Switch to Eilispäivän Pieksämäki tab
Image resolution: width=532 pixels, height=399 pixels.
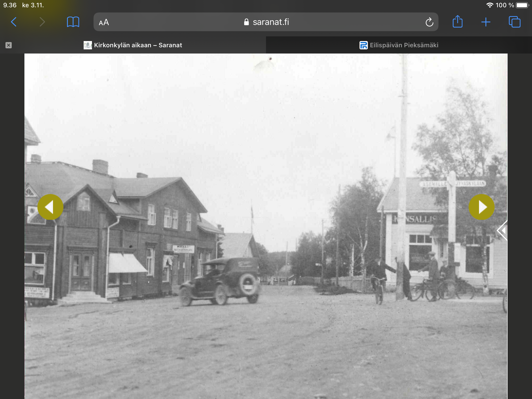[x=399, y=45]
